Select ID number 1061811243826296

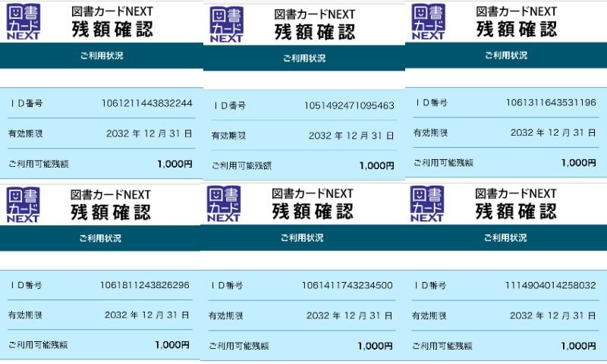tap(145, 285)
